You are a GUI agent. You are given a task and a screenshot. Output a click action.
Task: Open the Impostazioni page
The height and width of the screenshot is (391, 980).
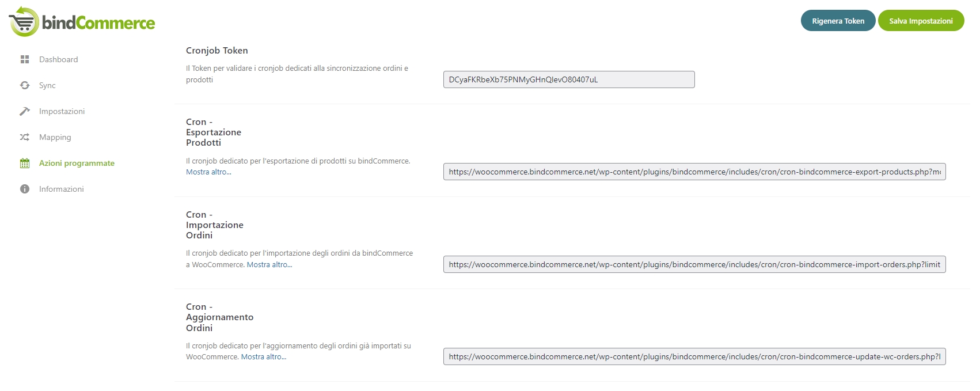[x=62, y=111]
